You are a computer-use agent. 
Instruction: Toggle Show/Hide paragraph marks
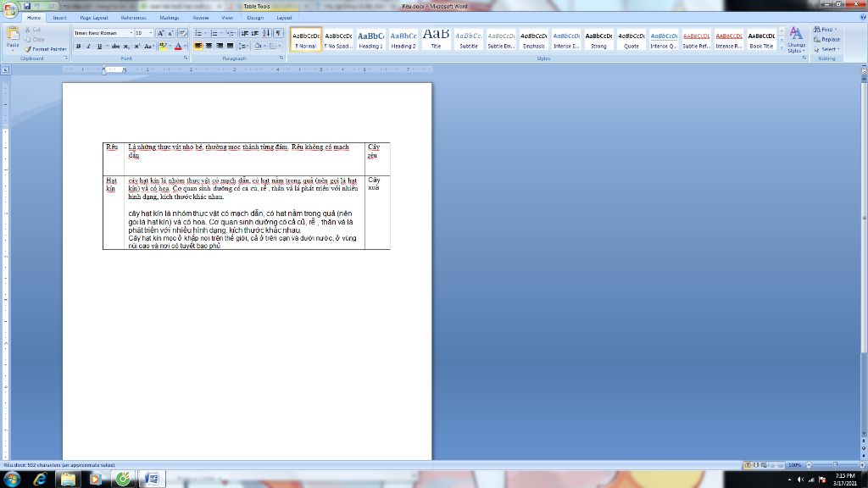click(278, 33)
